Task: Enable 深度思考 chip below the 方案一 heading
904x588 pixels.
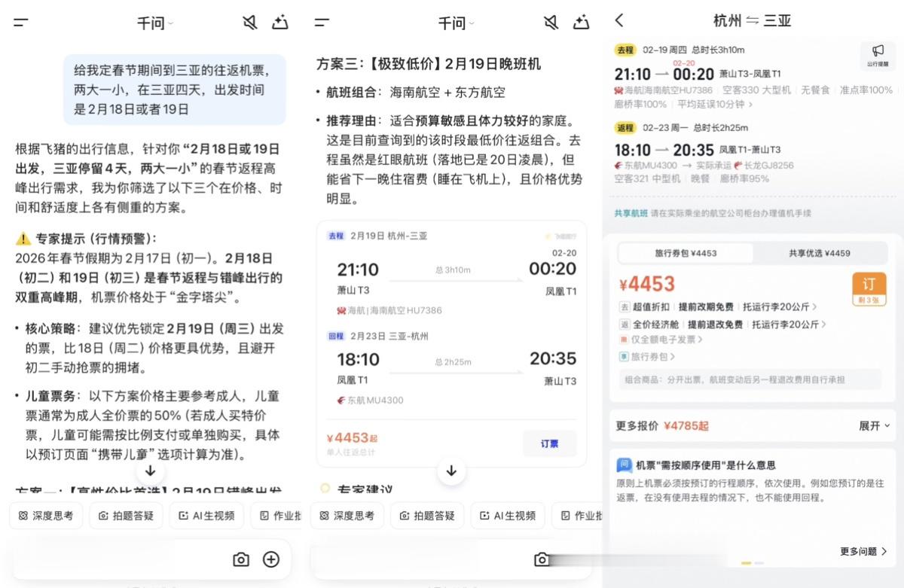Action: (x=46, y=516)
